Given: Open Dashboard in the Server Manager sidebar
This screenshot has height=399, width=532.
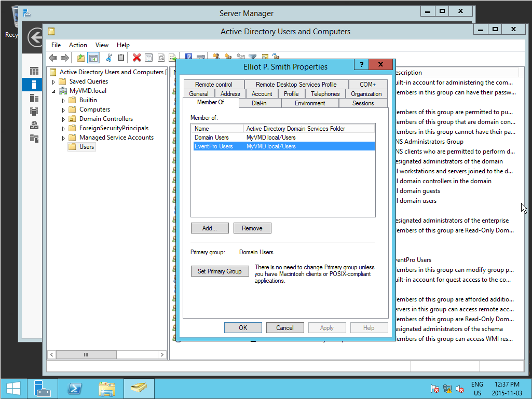Looking at the screenshot, I should coord(34,71).
